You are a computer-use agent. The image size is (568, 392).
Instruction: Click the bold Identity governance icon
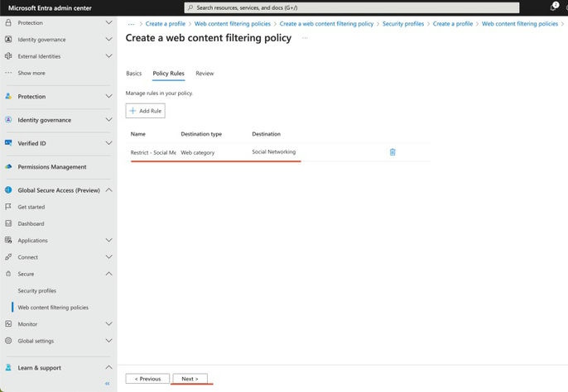[x=8, y=120]
